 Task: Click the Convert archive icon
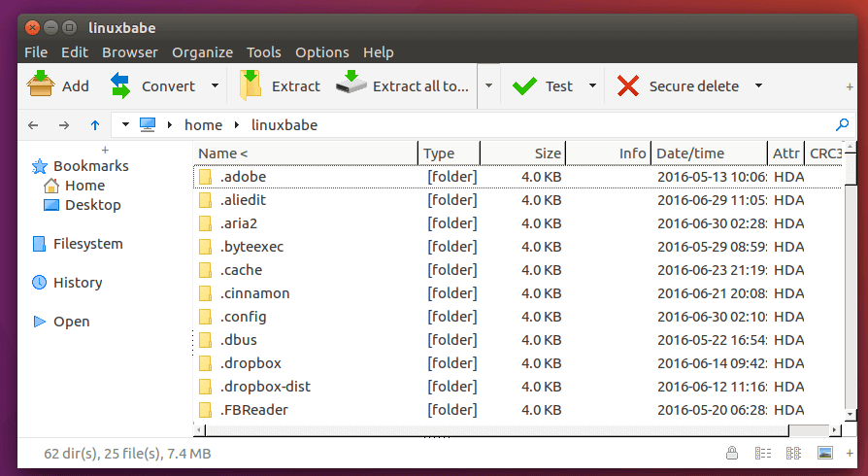(x=120, y=85)
